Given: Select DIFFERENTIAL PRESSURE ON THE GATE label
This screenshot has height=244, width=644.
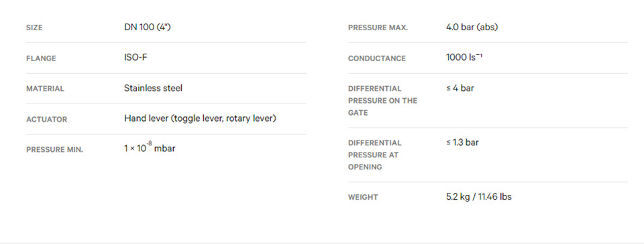Looking at the screenshot, I should tap(382, 101).
